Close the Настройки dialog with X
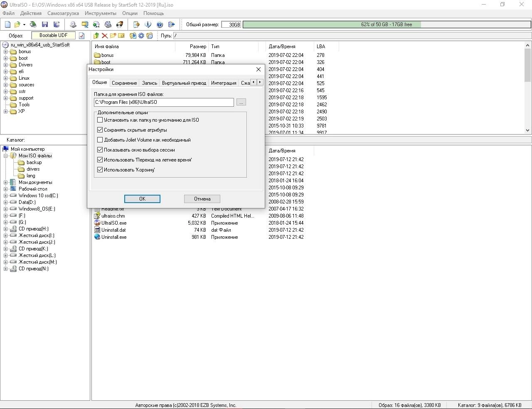 [259, 69]
